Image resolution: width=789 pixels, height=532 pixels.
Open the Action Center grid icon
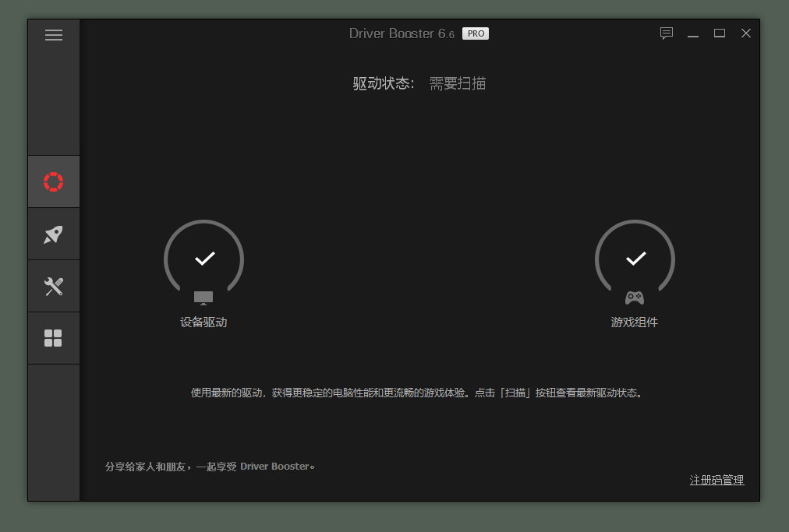53,337
